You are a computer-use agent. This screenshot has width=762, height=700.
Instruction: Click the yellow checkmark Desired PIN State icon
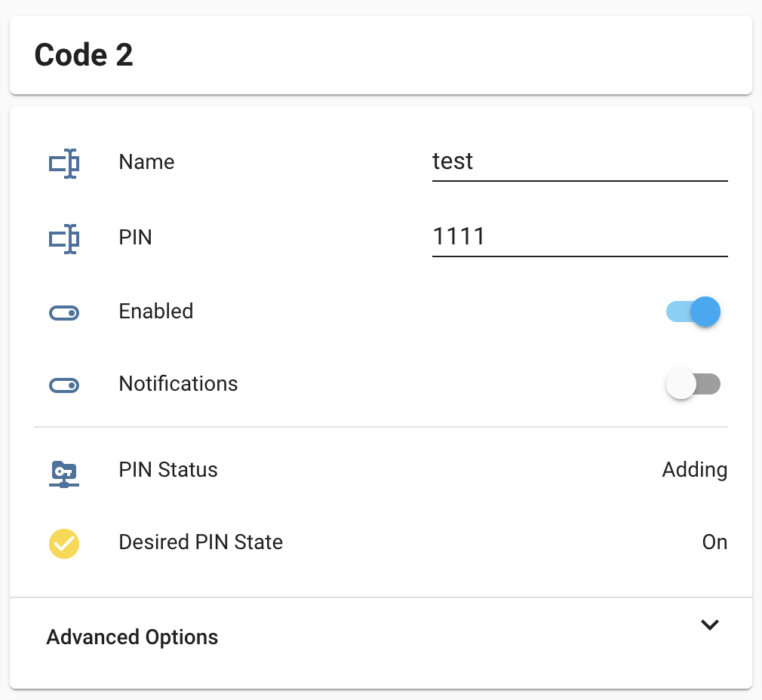64,543
